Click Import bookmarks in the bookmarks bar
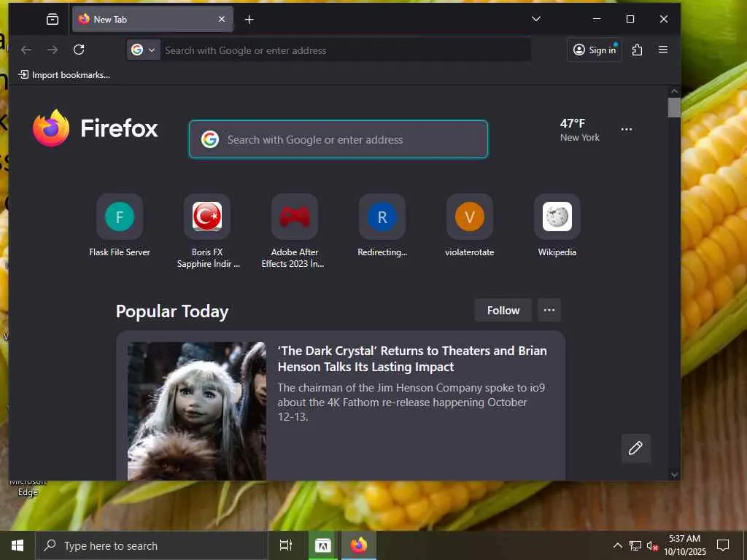The width and height of the screenshot is (747, 560). 64,75
